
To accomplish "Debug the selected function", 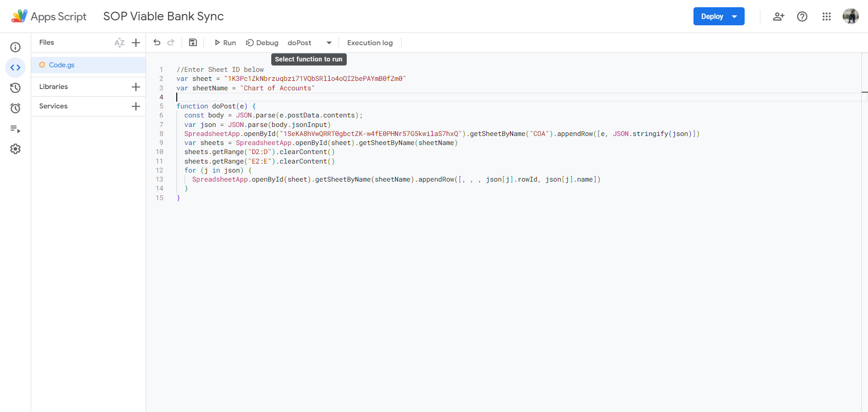I will click(262, 42).
